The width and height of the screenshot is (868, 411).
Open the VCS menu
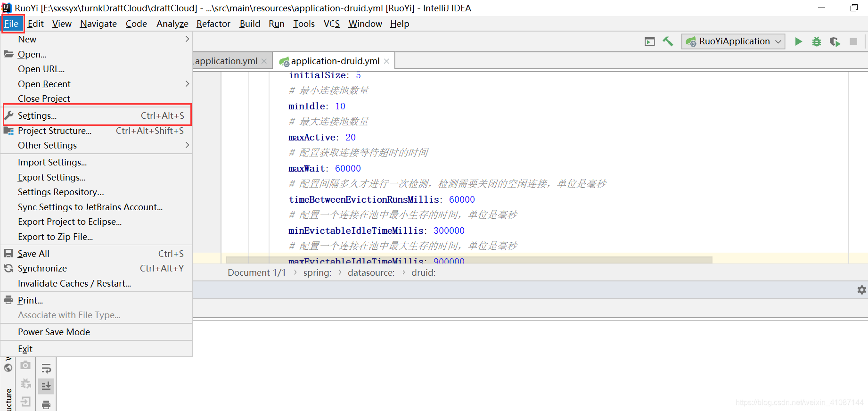[332, 24]
